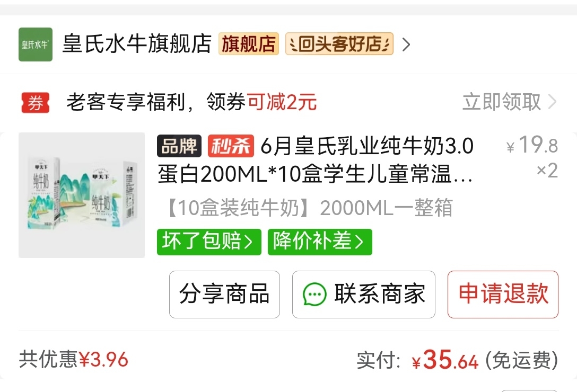577x392 pixels.
Task: Open 立即领取 coupon claim link
Action: (502, 102)
